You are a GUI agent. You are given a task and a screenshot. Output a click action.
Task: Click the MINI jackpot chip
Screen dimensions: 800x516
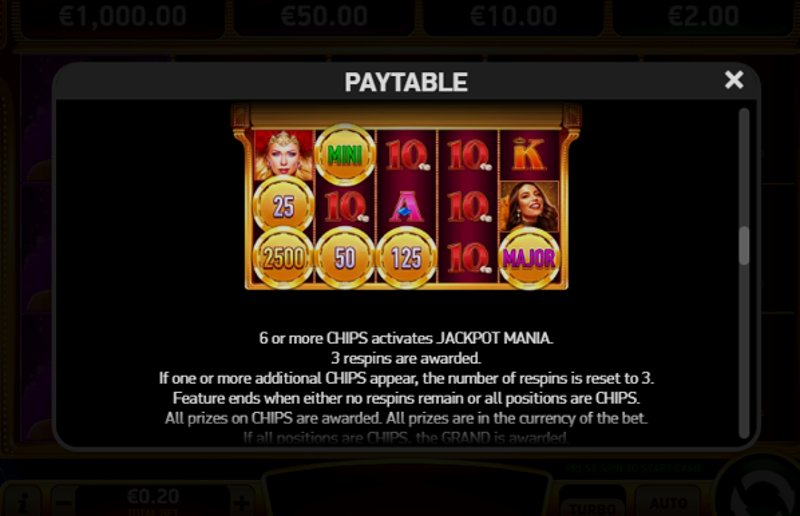coord(345,155)
